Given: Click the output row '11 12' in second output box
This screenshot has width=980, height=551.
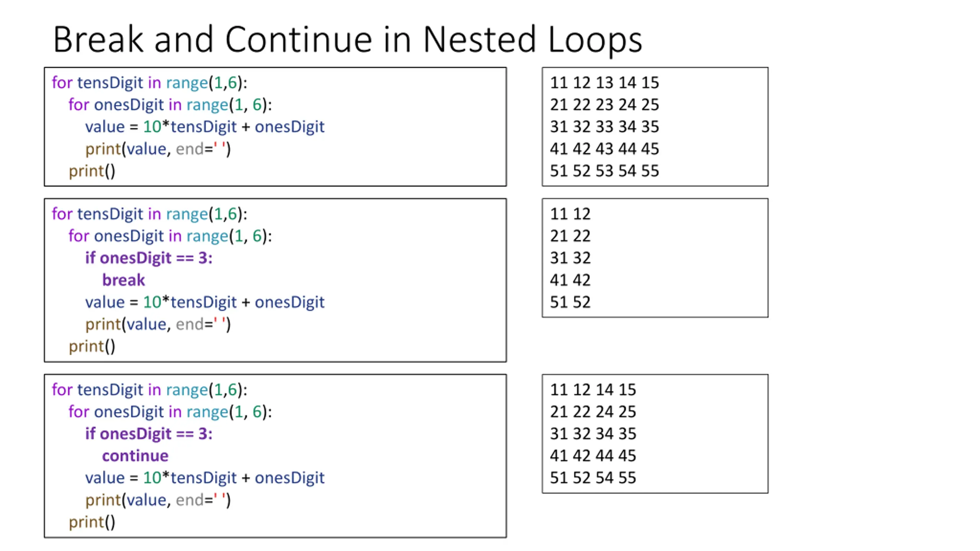Looking at the screenshot, I should click(570, 214).
